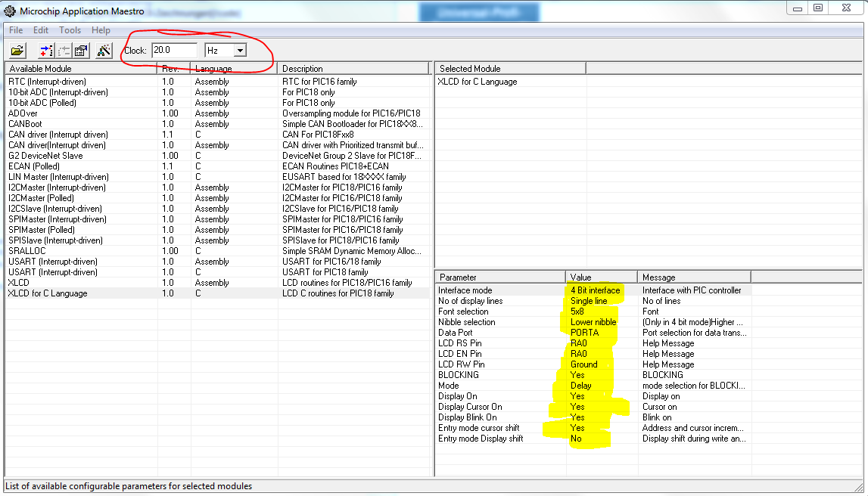Click the Lower nibble selection value
The image size is (868, 496).
(x=593, y=322)
